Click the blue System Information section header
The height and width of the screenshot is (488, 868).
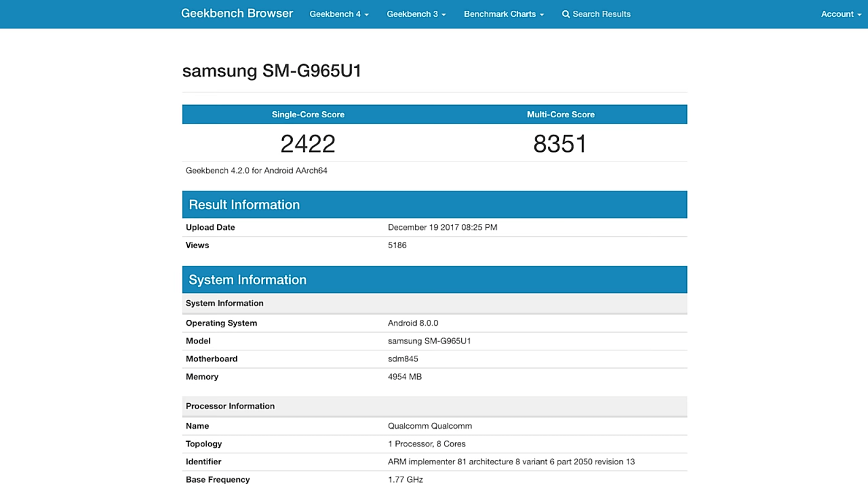click(435, 279)
